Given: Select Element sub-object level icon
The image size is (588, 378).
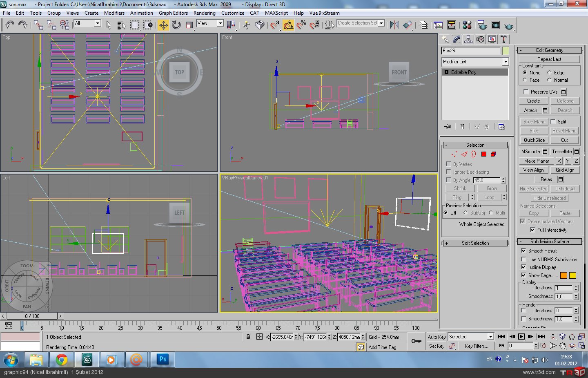Looking at the screenshot, I should pyautogui.click(x=493, y=154).
